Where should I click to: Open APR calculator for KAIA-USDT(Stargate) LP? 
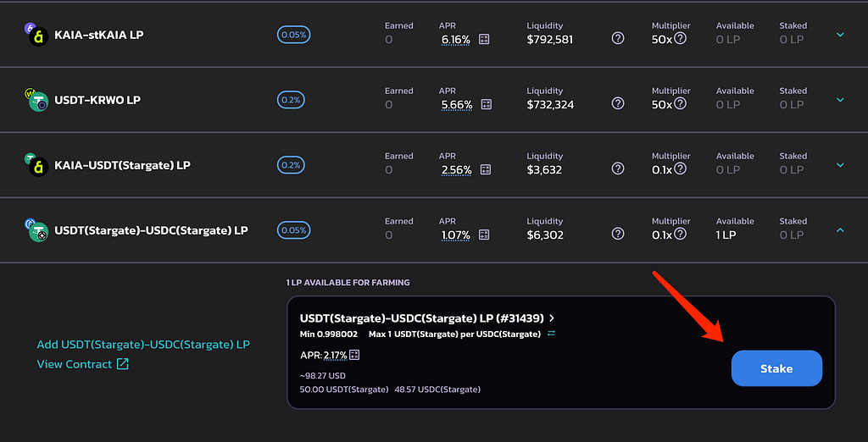(x=486, y=170)
